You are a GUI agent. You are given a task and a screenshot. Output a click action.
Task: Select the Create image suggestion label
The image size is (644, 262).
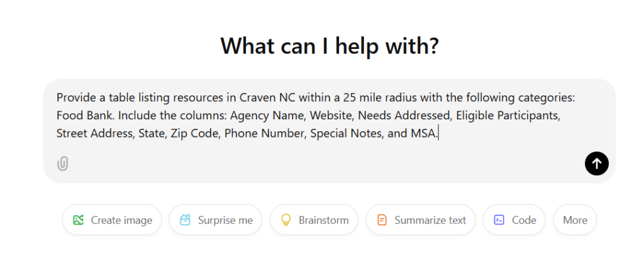point(121,220)
